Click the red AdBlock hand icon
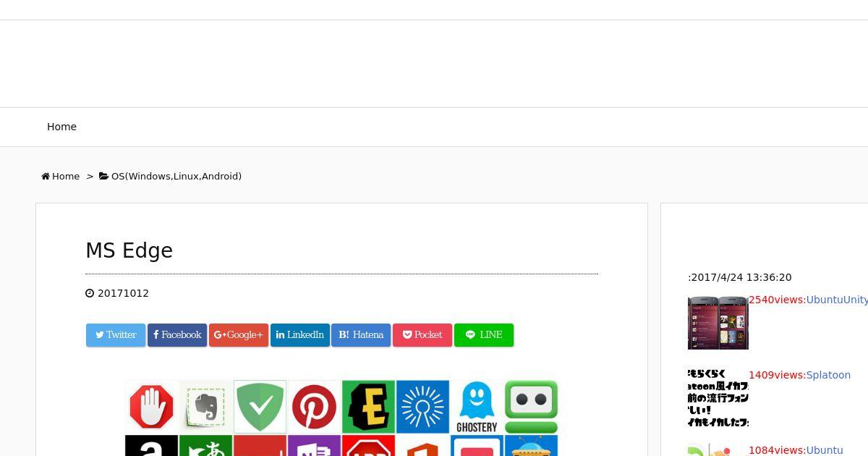Screen dimensions: 868x456 (152, 407)
